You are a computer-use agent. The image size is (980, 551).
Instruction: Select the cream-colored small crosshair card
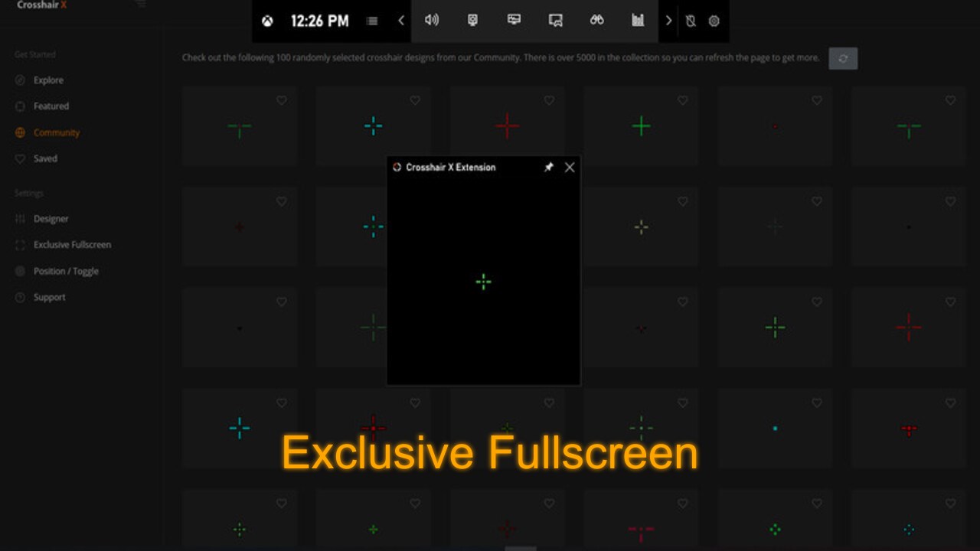[641, 227]
